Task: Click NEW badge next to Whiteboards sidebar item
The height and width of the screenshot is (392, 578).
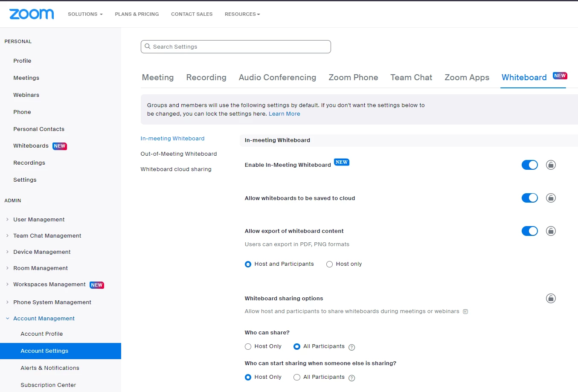Action: click(x=60, y=146)
